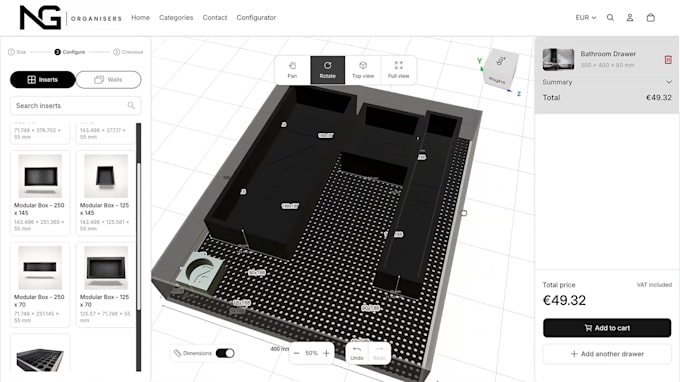Open the Home menu item
The height and width of the screenshot is (382, 680).
(x=141, y=17)
